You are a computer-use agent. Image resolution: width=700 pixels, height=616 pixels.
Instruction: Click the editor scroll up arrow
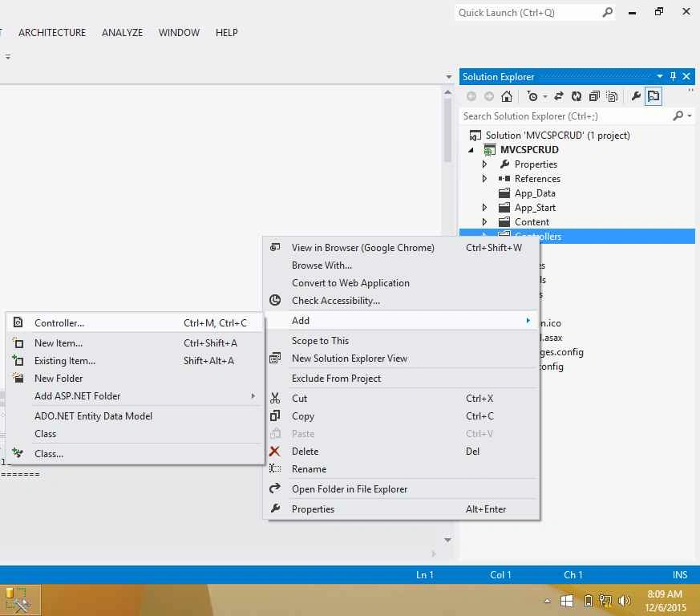tap(447, 92)
